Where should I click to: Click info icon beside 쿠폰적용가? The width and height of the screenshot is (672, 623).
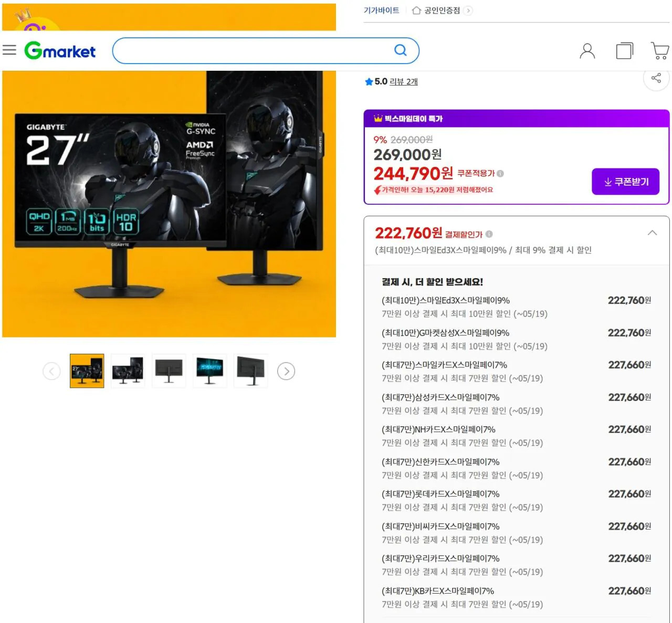pyautogui.click(x=500, y=173)
